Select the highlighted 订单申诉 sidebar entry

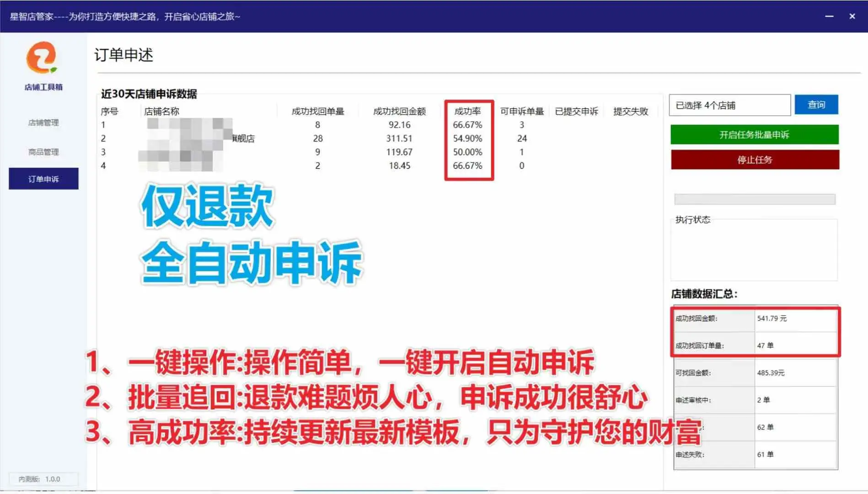pos(43,178)
